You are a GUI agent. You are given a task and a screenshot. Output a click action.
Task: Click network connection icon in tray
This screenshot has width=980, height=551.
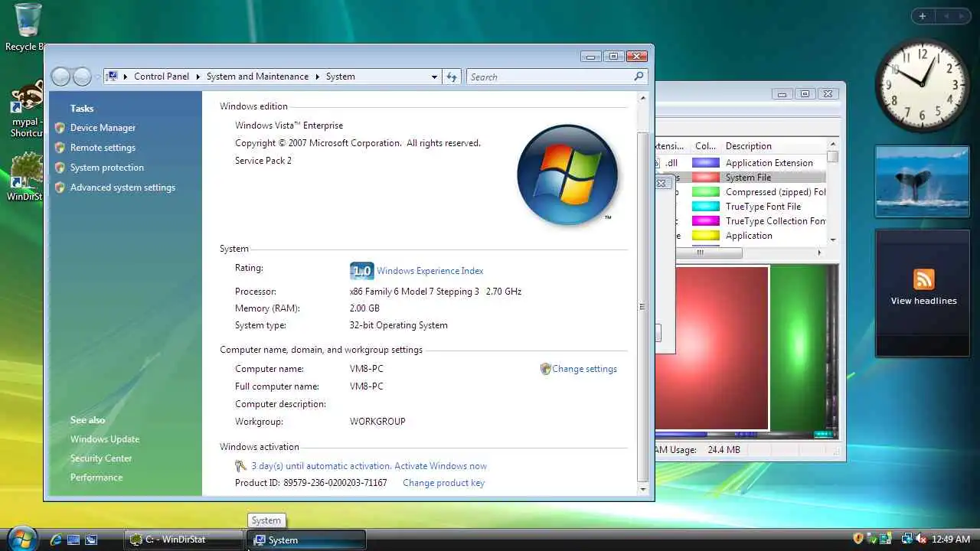(x=906, y=539)
